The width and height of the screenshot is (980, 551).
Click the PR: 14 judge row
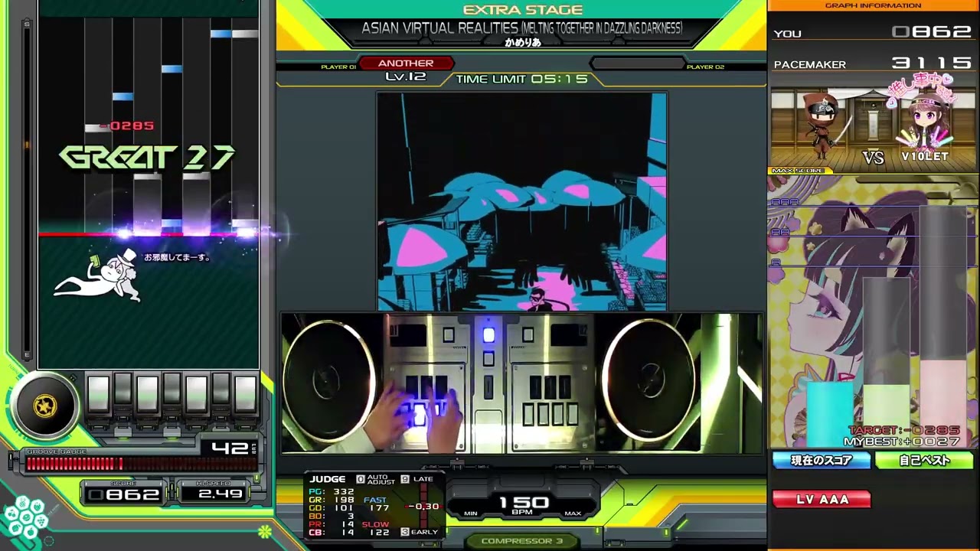pos(332,524)
